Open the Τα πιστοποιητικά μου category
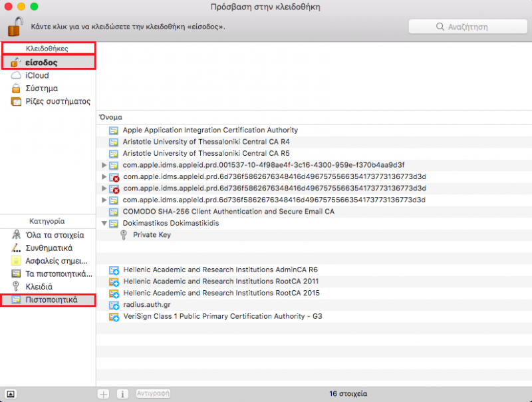532x402 pixels. 48,274
